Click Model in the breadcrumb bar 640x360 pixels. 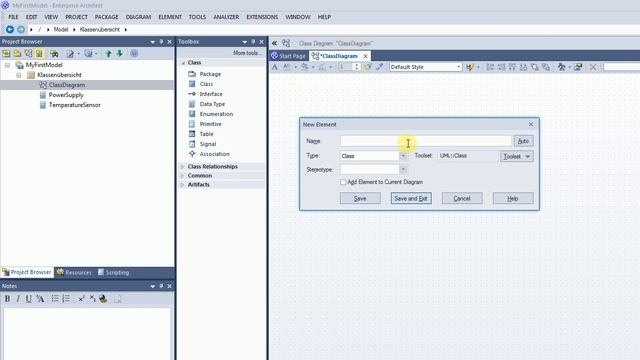pyautogui.click(x=61, y=29)
